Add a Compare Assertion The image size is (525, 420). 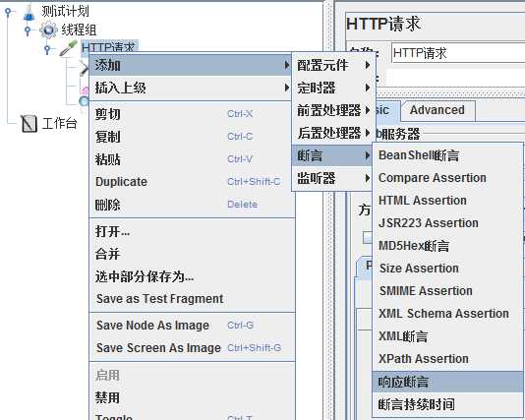447,178
